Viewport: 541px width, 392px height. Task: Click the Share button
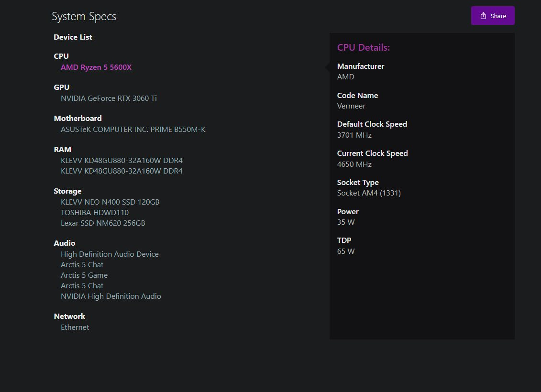pos(493,16)
